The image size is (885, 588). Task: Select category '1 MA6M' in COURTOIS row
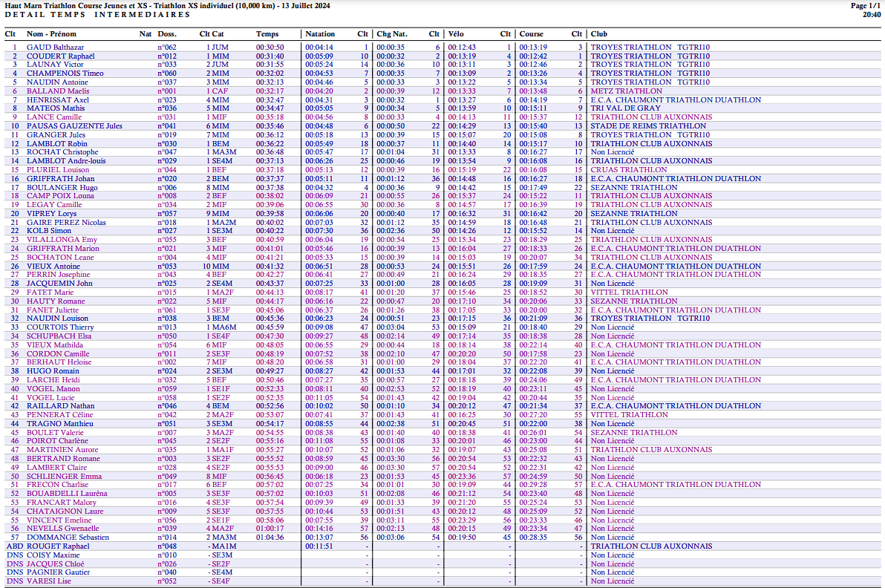221,327
